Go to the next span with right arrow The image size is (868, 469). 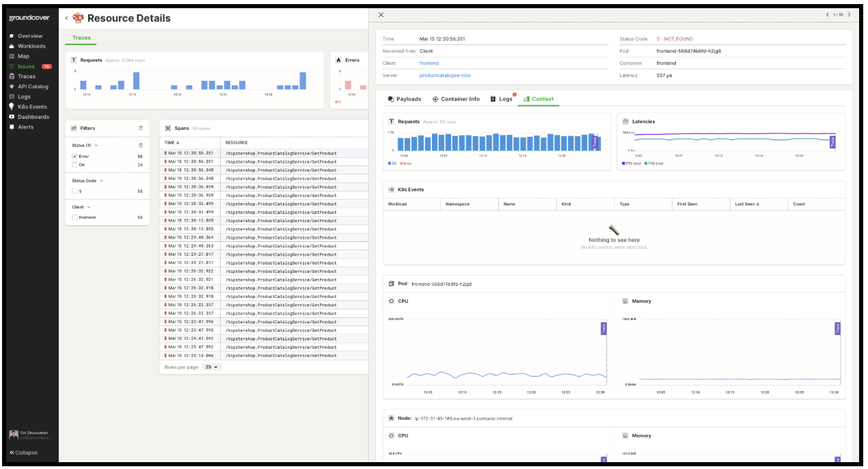tap(848, 14)
